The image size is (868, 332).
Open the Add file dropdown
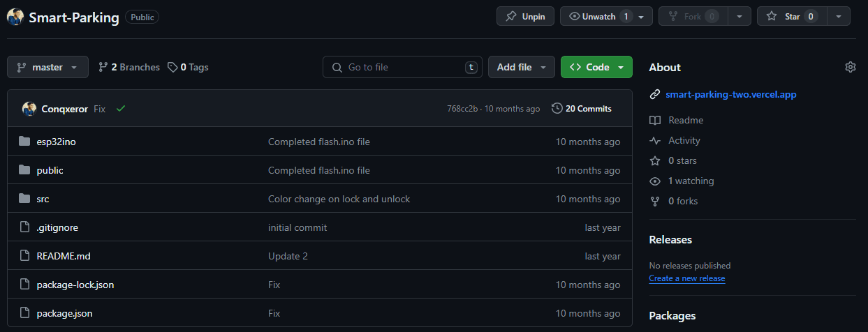point(522,67)
